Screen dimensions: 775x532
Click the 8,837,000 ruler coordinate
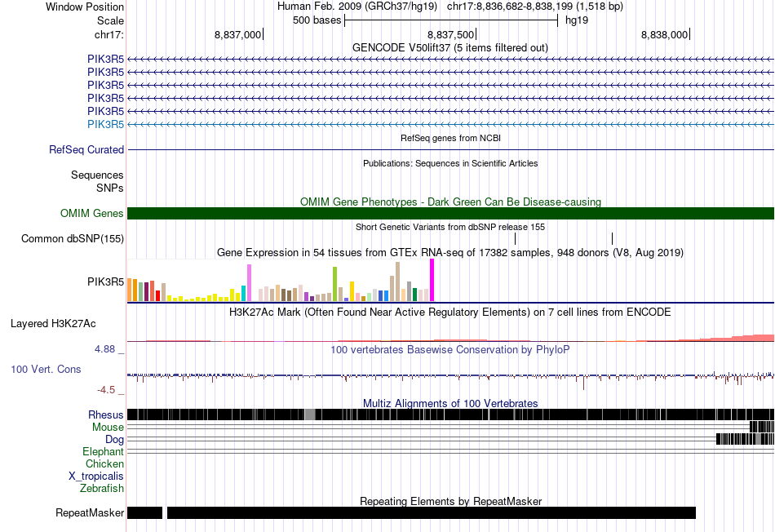tap(237, 34)
